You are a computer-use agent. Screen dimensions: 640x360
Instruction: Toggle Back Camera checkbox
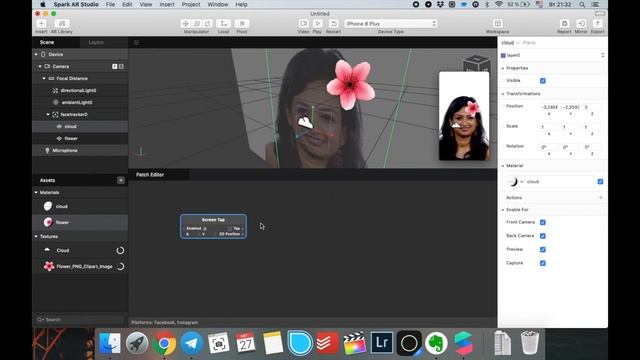point(542,236)
